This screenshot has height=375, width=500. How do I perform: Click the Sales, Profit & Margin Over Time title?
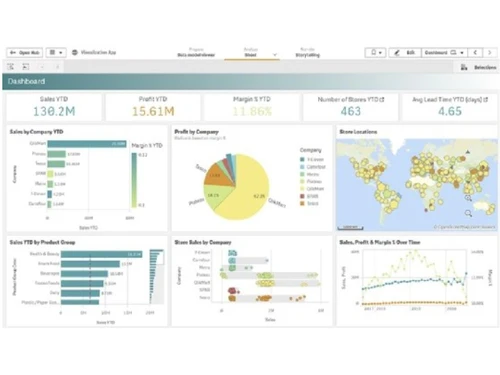pyautogui.click(x=380, y=242)
